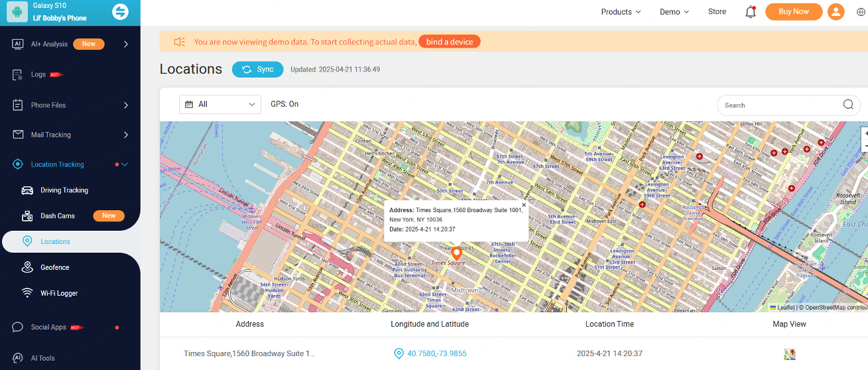Click the Geofence icon

[x=27, y=267]
